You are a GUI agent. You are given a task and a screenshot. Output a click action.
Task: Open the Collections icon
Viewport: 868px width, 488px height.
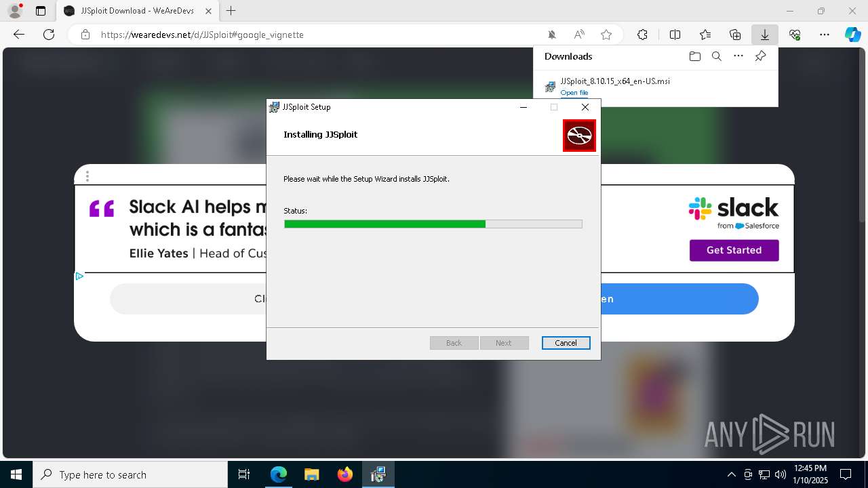[x=735, y=35]
